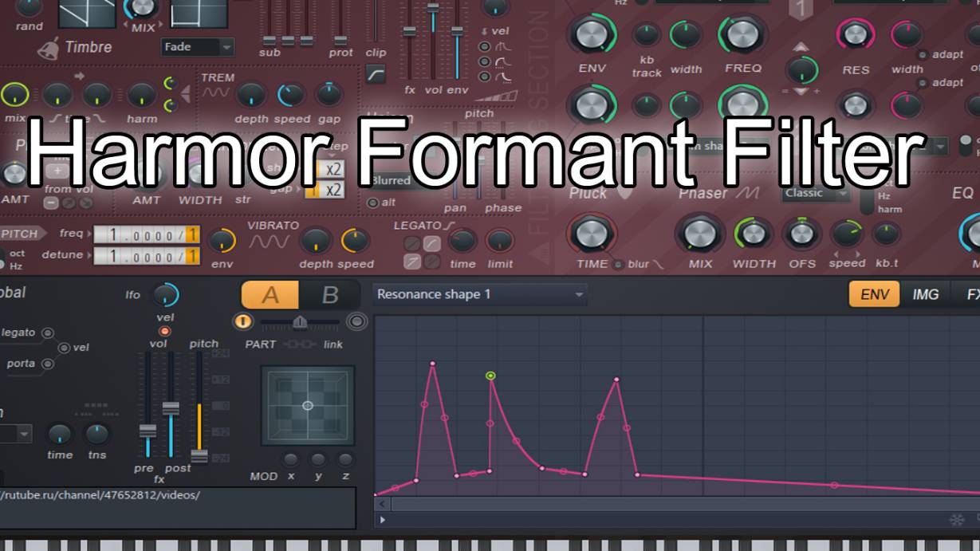Screen dimensions: 980x551
Task: Click the Pluck TIME knob
Action: [x=591, y=234]
